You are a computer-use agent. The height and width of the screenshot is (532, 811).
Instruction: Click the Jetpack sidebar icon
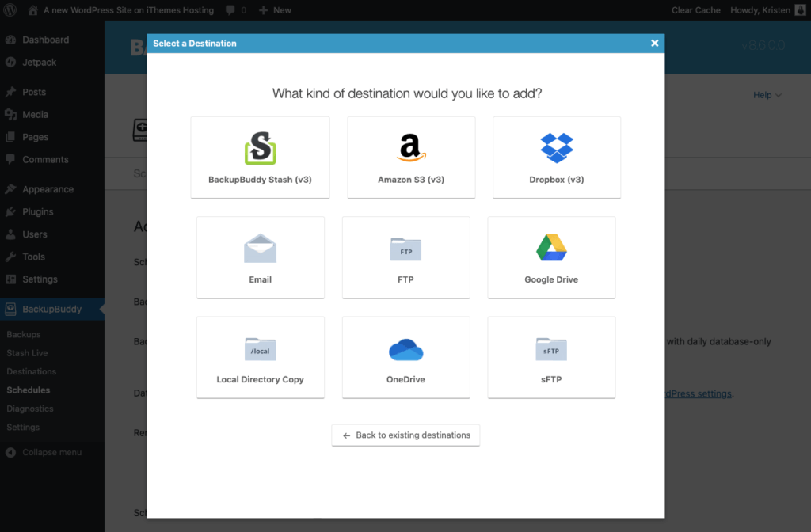[x=10, y=62]
